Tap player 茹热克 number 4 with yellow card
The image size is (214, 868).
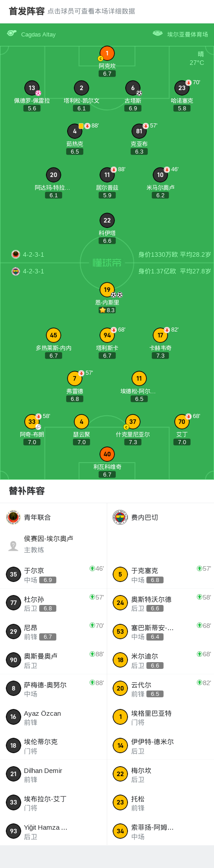pyautogui.click(x=75, y=131)
